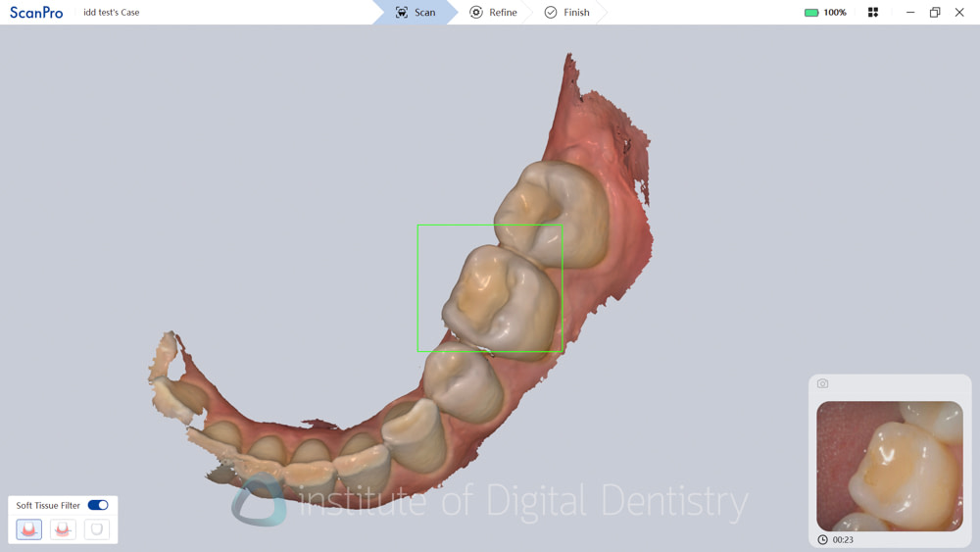Viewport: 980px width, 552px height.
Task: Restore down the ScanPro window
Action: 935,13
